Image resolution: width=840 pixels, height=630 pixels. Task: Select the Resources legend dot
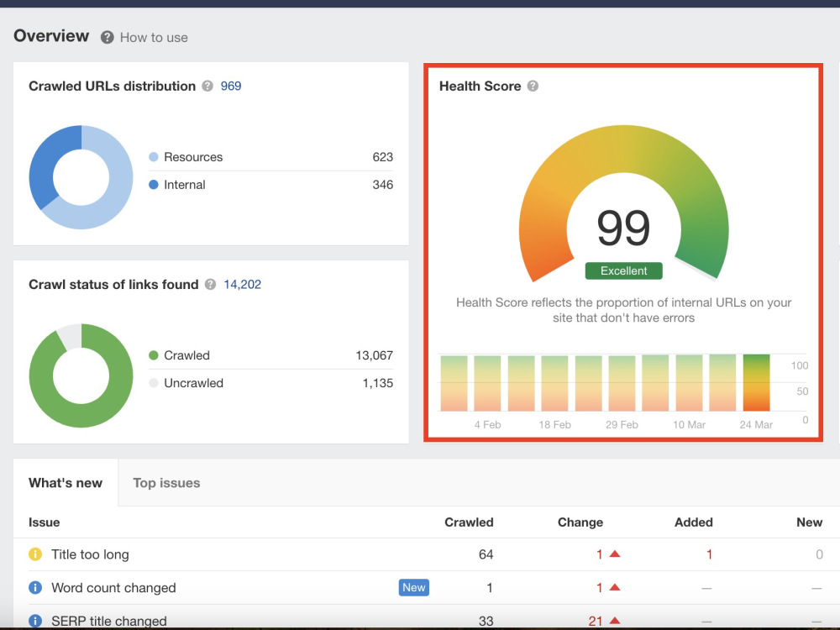pos(153,157)
